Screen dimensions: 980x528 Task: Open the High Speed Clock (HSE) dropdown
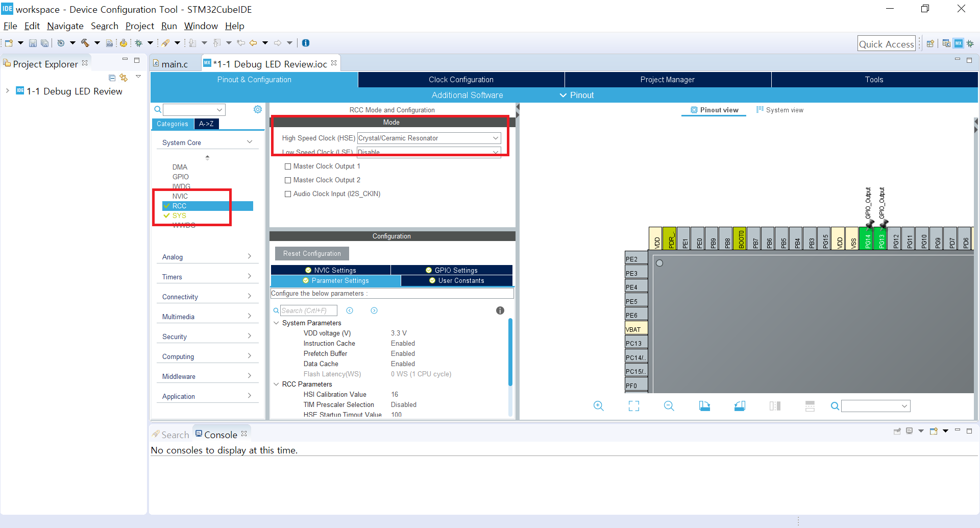[429, 138]
